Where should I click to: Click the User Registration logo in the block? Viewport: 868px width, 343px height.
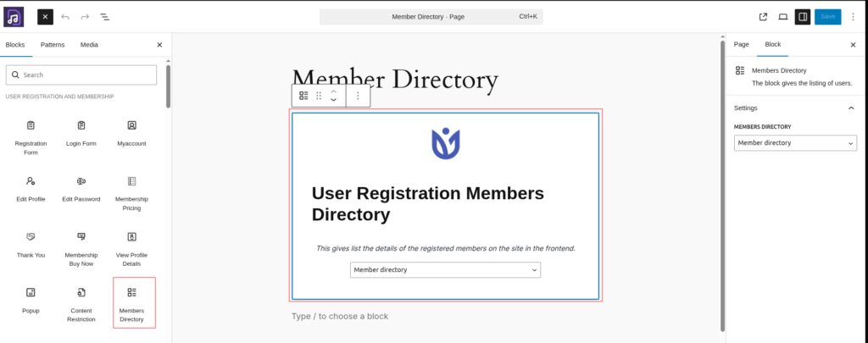[446, 143]
